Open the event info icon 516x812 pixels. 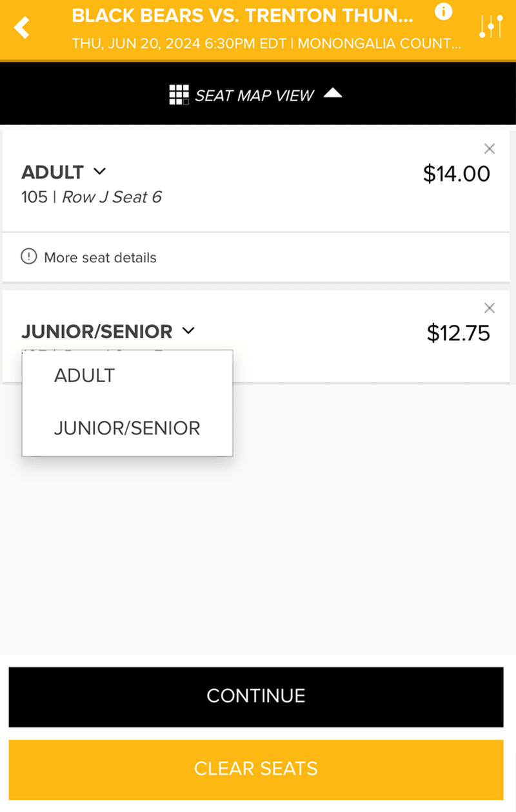click(x=443, y=12)
